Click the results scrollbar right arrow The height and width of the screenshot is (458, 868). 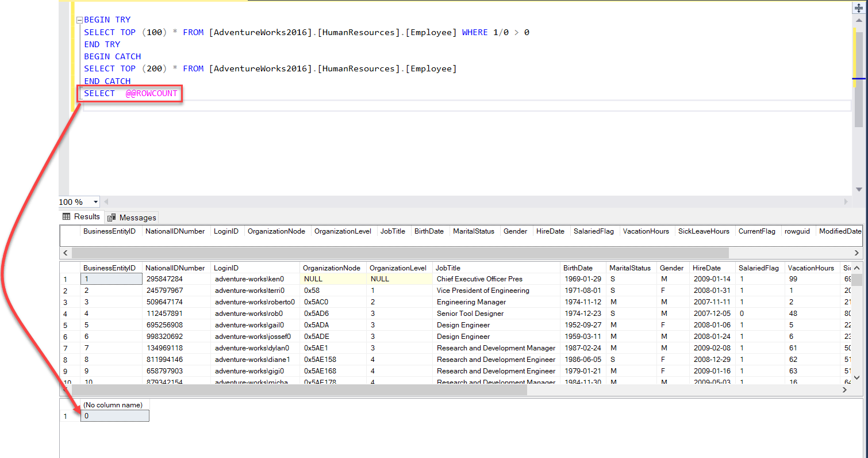[857, 253]
